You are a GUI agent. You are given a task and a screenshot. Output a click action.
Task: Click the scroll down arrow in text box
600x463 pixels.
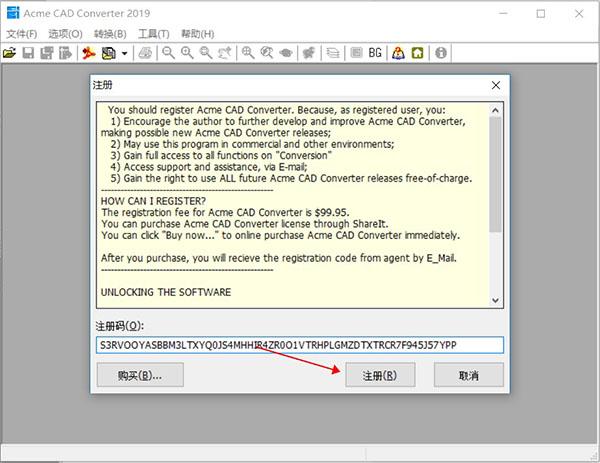[495, 300]
